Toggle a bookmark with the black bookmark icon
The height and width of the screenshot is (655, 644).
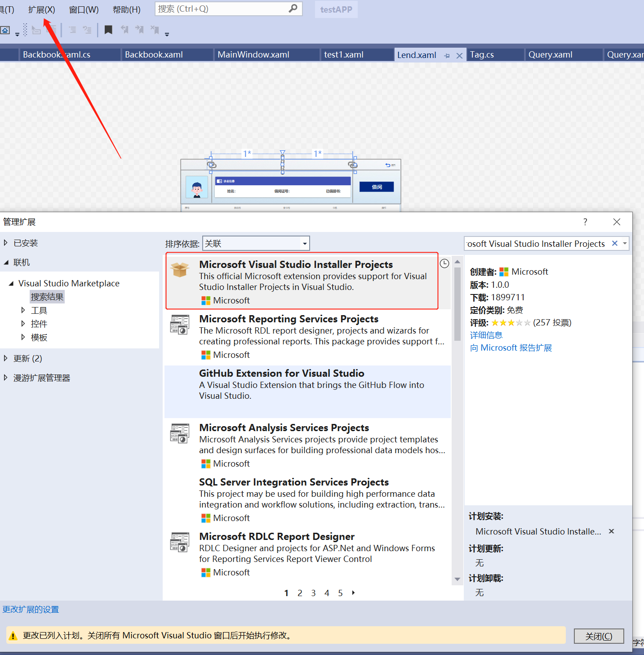click(x=108, y=30)
